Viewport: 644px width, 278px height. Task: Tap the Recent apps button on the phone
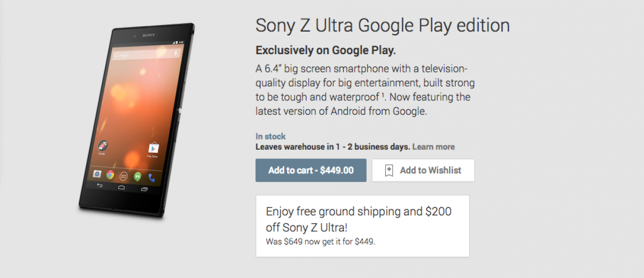[x=144, y=189]
